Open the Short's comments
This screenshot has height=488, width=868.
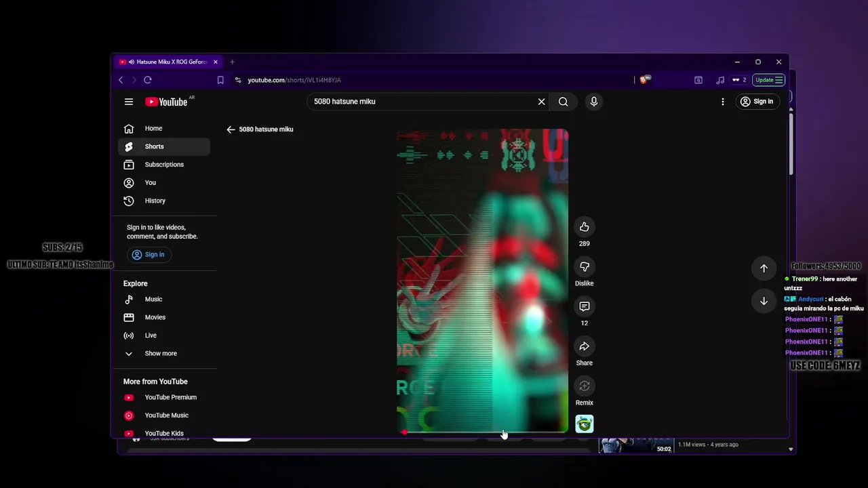585,306
